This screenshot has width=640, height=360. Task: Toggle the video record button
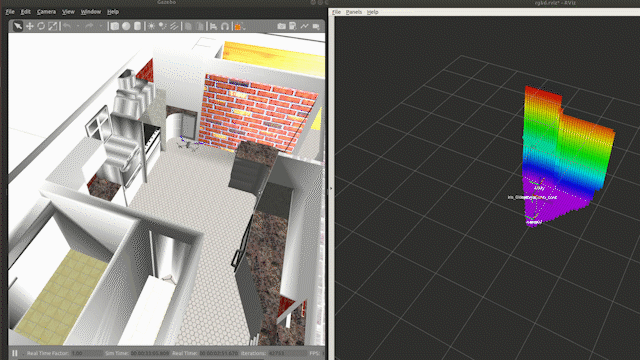point(316,26)
